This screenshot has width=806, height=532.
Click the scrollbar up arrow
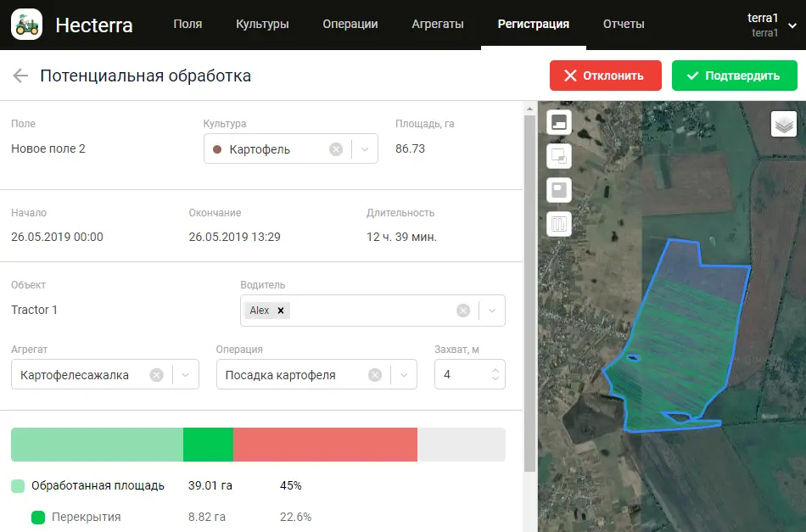(529, 109)
